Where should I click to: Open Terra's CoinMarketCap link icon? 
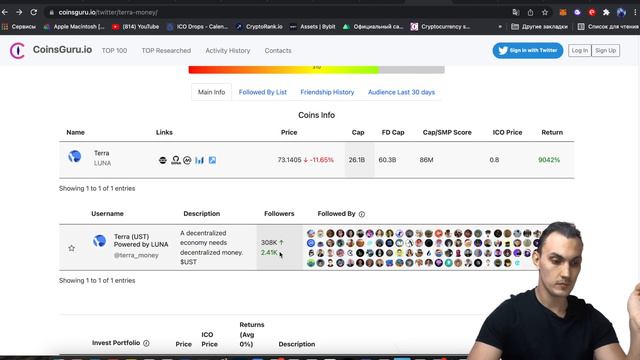[187, 160]
